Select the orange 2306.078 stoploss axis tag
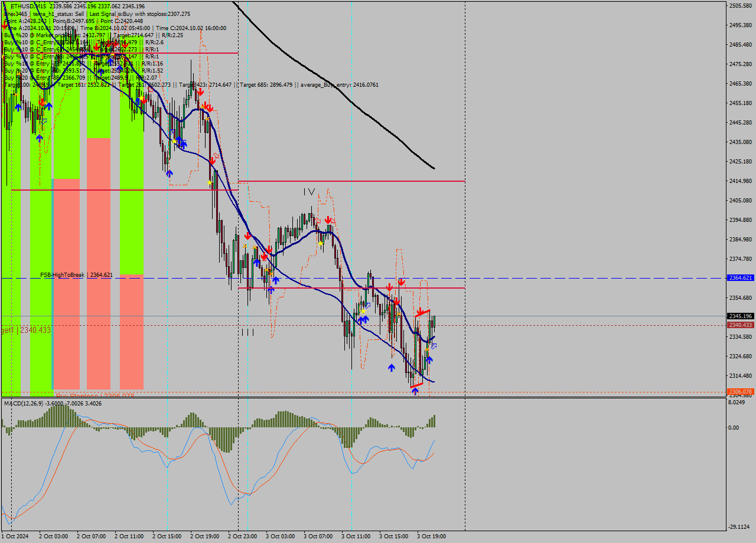The image size is (756, 543). [741, 391]
